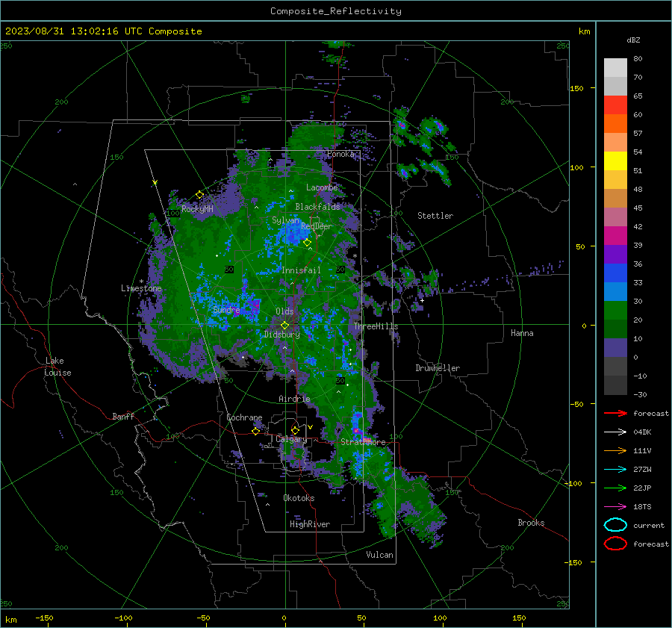672x628 pixels.
Task: Click the Okotoks city label
Action: pos(299,498)
